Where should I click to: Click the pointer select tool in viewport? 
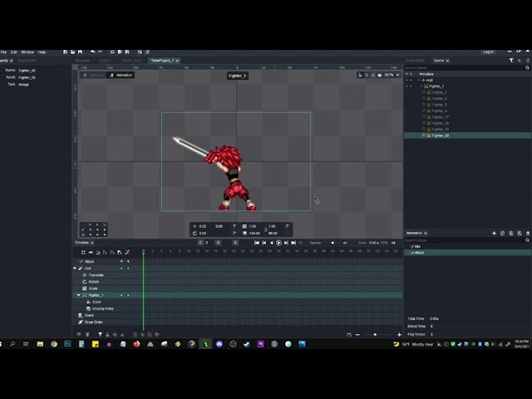pos(360,75)
